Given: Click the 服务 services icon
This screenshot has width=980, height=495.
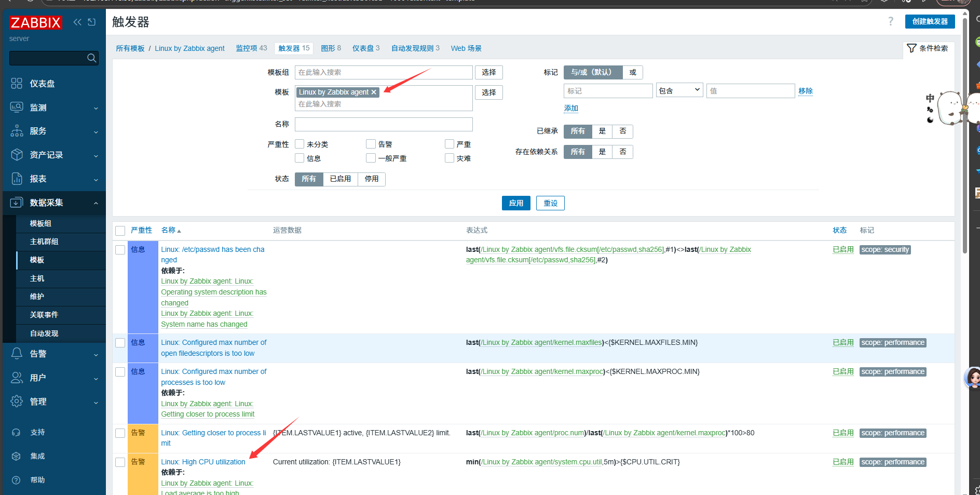Looking at the screenshot, I should click(17, 131).
